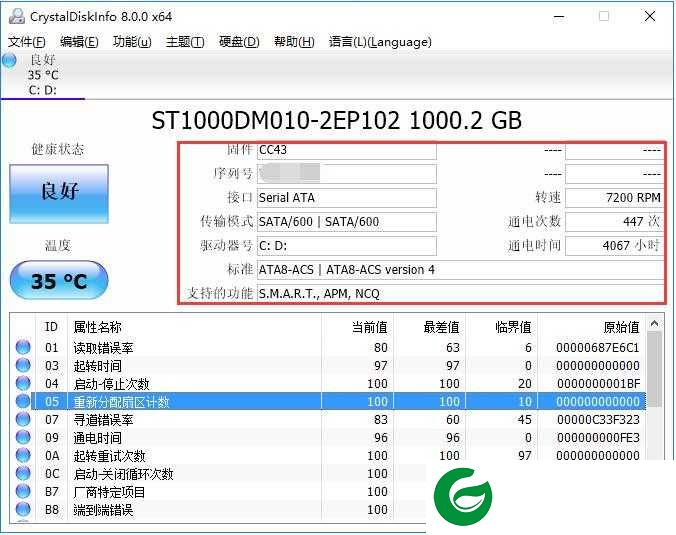
Task: Click the ATA8-ACS standard field
Action: click(x=460, y=270)
